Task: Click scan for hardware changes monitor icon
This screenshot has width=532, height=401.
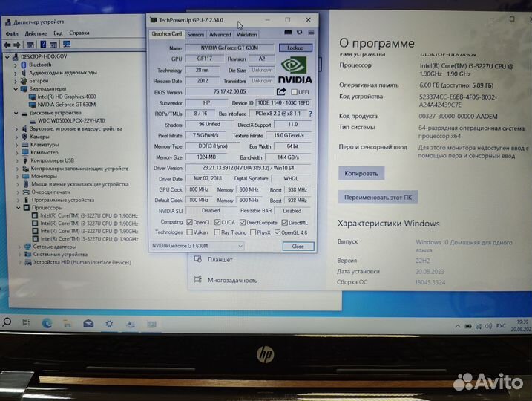Action: (67, 44)
